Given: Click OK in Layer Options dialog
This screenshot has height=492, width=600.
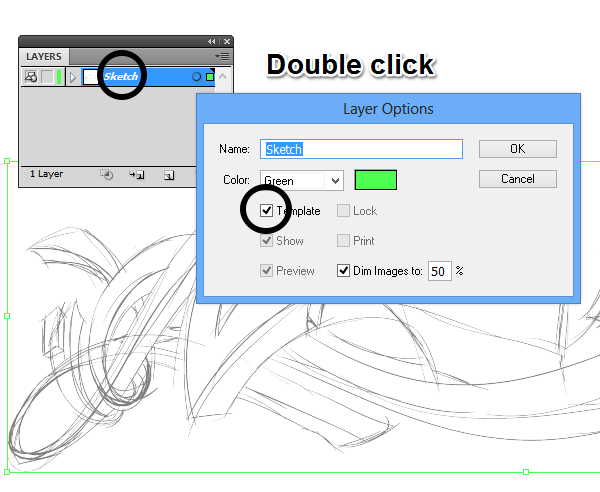Looking at the screenshot, I should coord(517,149).
